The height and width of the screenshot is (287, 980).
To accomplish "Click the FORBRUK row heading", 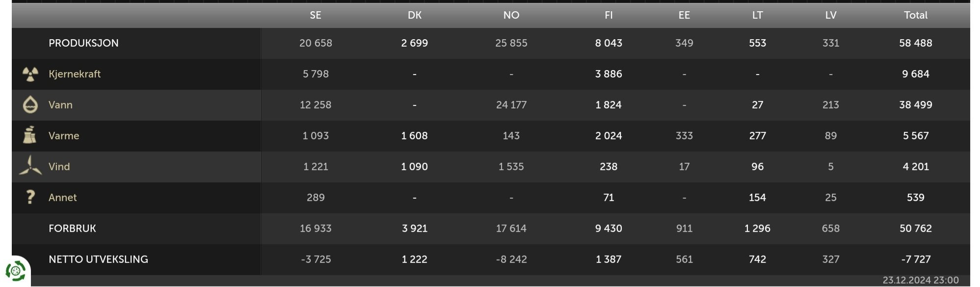I will pos(72,229).
